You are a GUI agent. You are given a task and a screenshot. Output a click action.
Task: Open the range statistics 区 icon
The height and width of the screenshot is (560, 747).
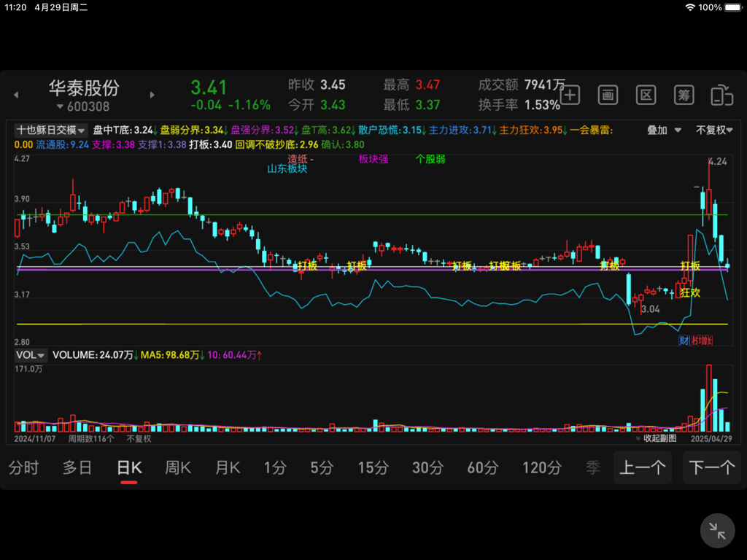coord(646,95)
